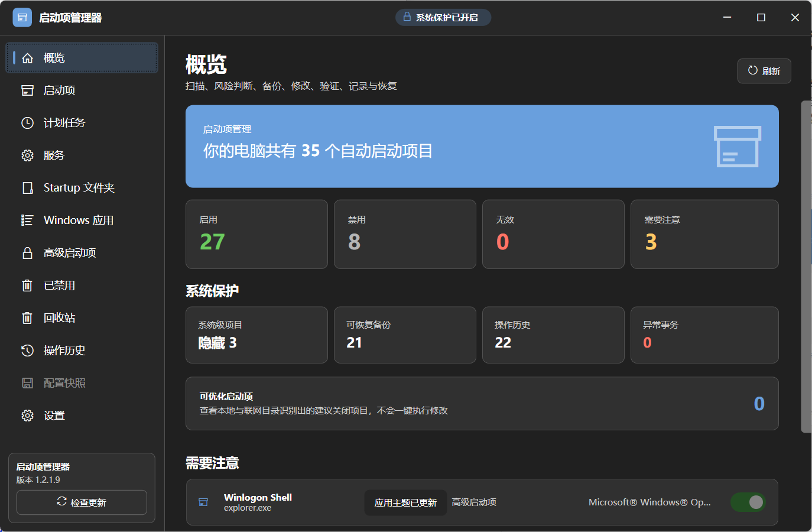Click the sync icon in 检查更新
812x532 pixels.
point(61,502)
